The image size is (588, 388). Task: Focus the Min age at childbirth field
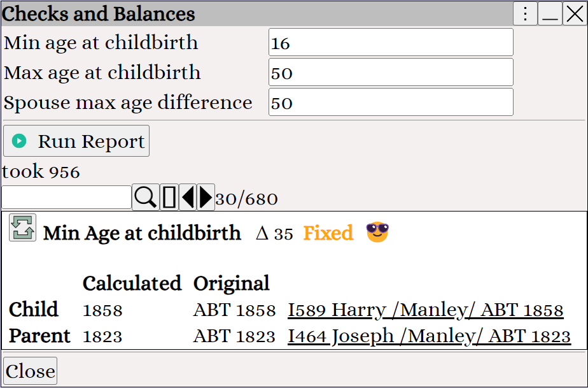(391, 42)
